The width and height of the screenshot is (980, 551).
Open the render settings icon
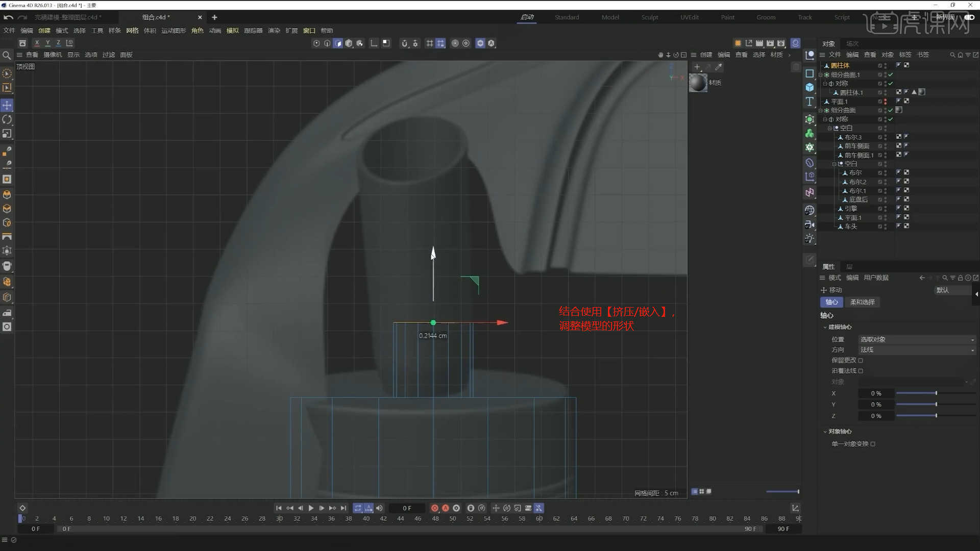pyautogui.click(x=781, y=43)
